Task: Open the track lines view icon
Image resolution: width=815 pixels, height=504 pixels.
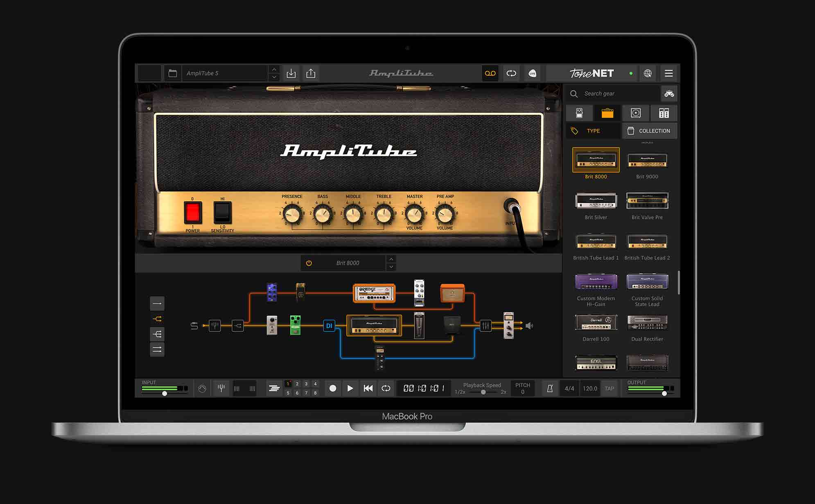Action: coord(274,388)
